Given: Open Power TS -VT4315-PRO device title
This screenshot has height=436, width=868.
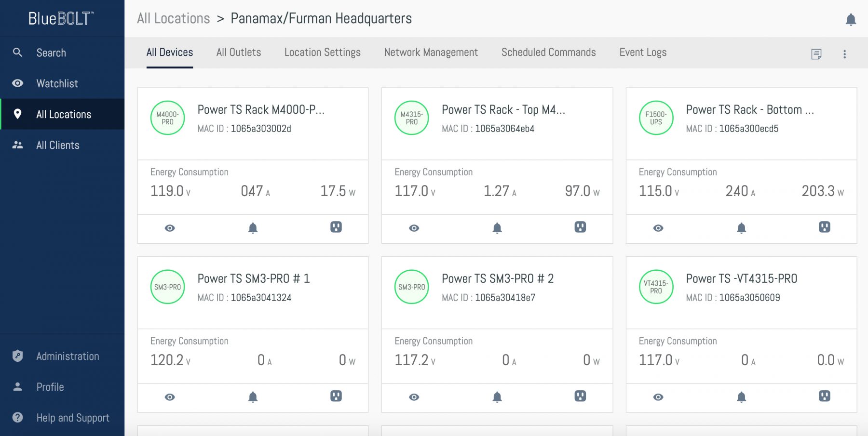Looking at the screenshot, I should point(742,279).
